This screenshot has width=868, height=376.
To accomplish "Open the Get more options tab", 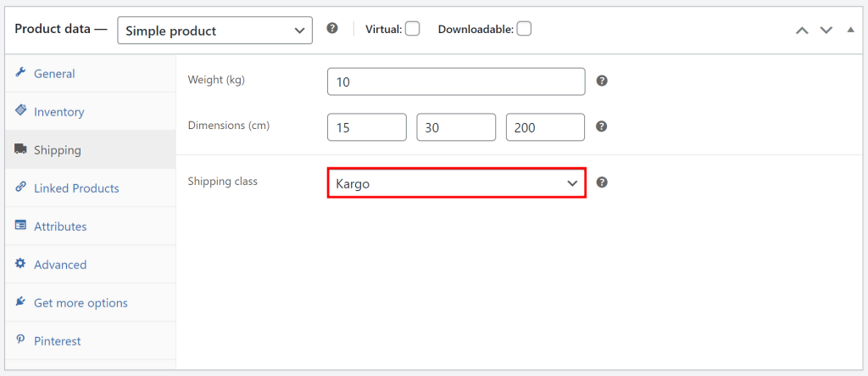I will tap(81, 303).
